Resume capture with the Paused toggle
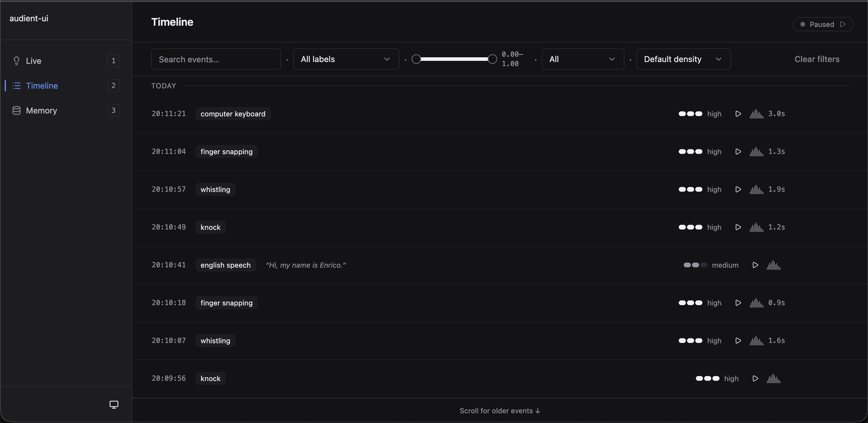This screenshot has height=423, width=868. click(x=823, y=24)
